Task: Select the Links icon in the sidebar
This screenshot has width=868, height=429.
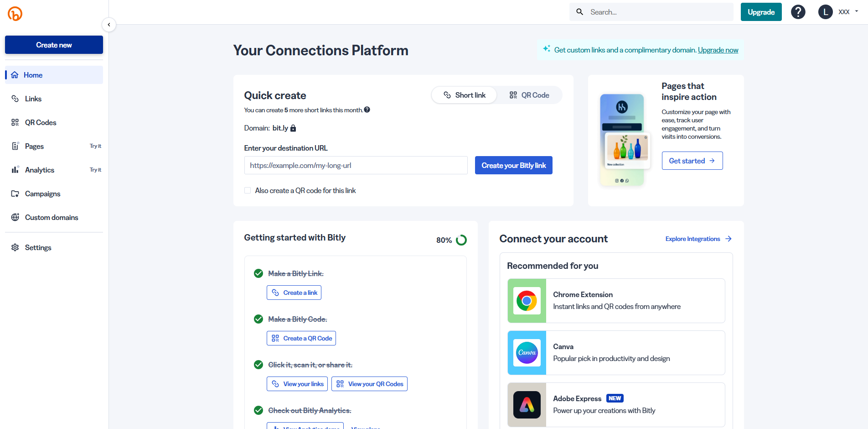Action: coord(15,99)
